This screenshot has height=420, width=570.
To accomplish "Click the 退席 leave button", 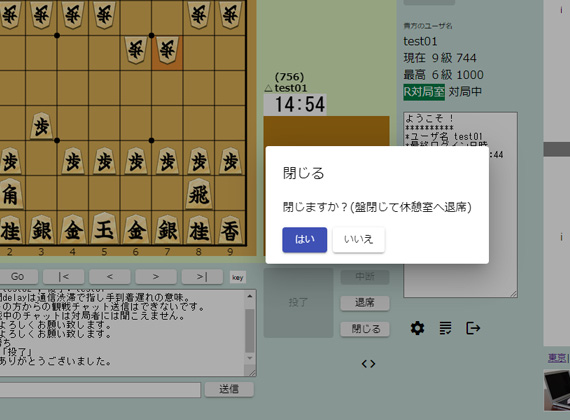I will click(365, 303).
